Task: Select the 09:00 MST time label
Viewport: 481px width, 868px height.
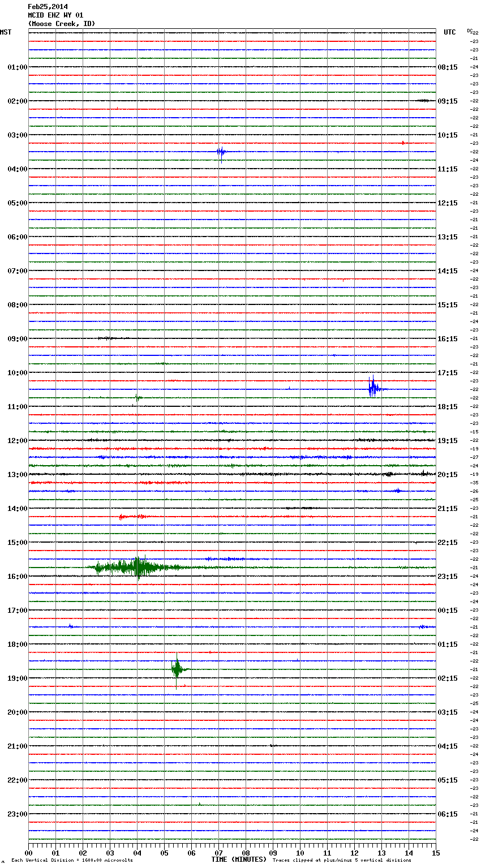Action: click(17, 339)
